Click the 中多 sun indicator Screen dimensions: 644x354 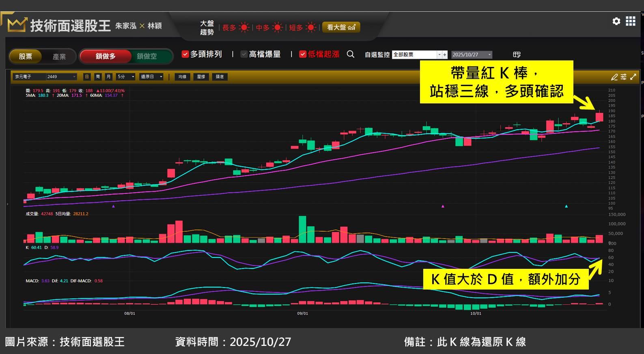pyautogui.click(x=277, y=28)
